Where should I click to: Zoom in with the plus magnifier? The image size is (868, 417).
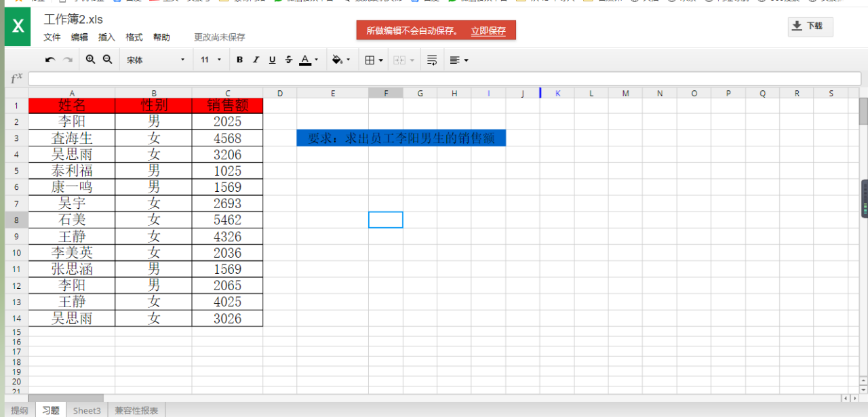click(90, 60)
